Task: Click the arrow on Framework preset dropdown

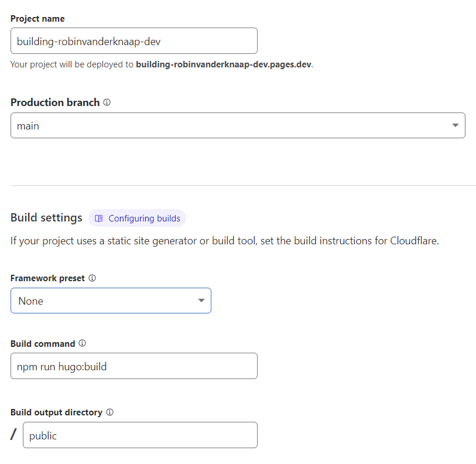Action: pyautogui.click(x=201, y=301)
